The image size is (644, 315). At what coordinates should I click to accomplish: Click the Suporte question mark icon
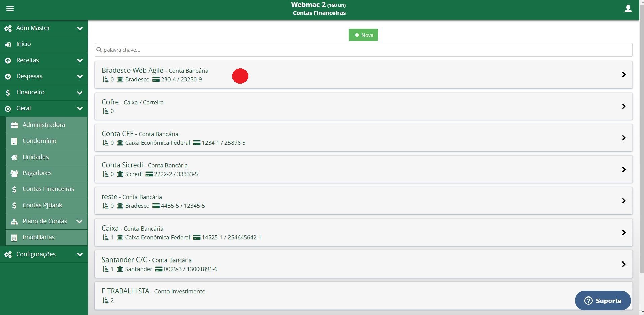pyautogui.click(x=588, y=301)
